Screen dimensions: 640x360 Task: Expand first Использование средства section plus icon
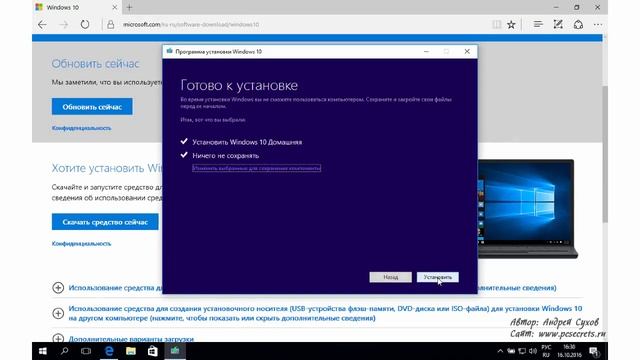point(58,288)
